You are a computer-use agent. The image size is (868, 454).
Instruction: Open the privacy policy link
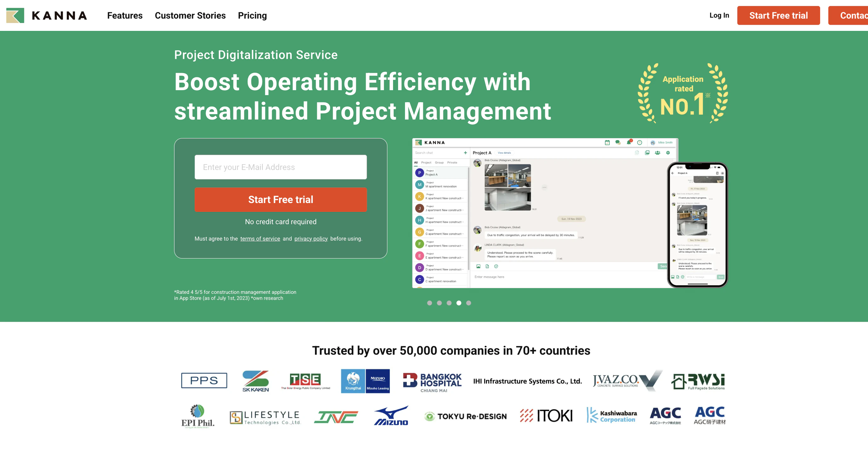[311, 239]
